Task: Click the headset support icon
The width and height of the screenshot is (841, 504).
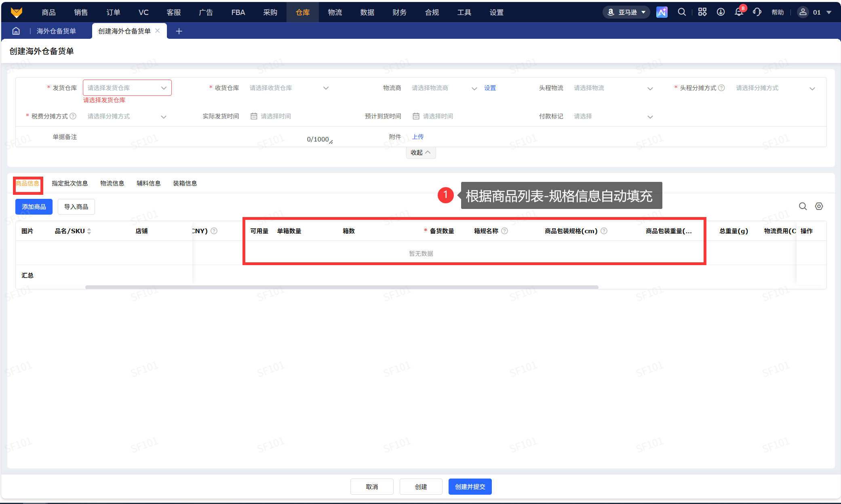Action: 757,12
